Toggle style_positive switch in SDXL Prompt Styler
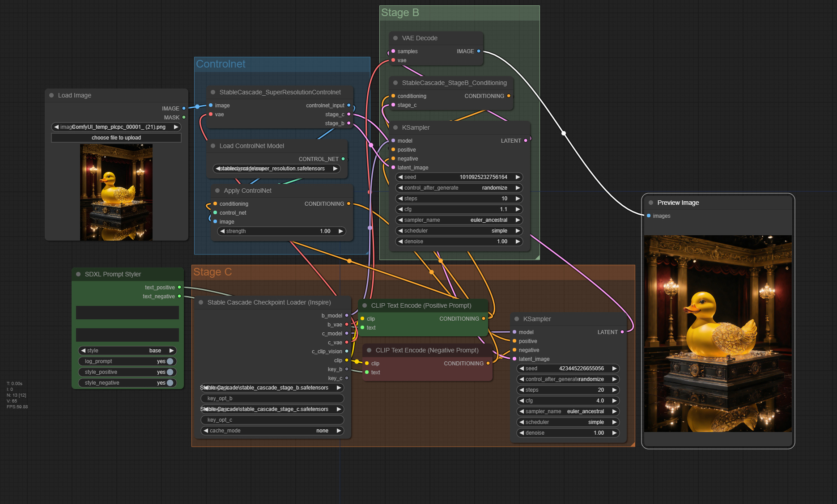Viewport: 837px width, 504px height. (170, 372)
